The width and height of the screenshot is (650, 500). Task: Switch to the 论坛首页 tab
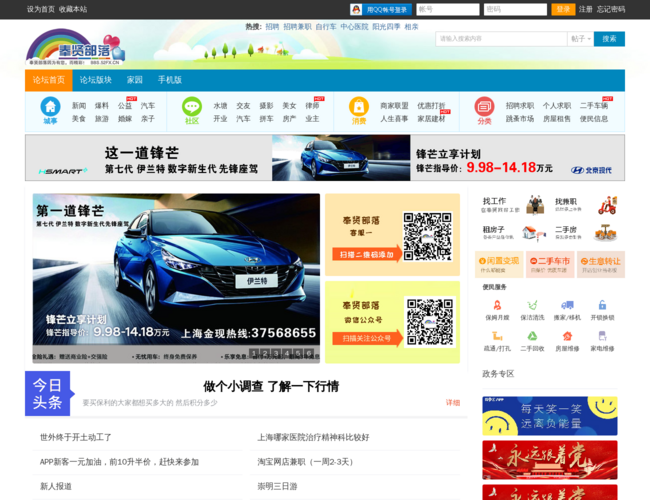(x=49, y=80)
